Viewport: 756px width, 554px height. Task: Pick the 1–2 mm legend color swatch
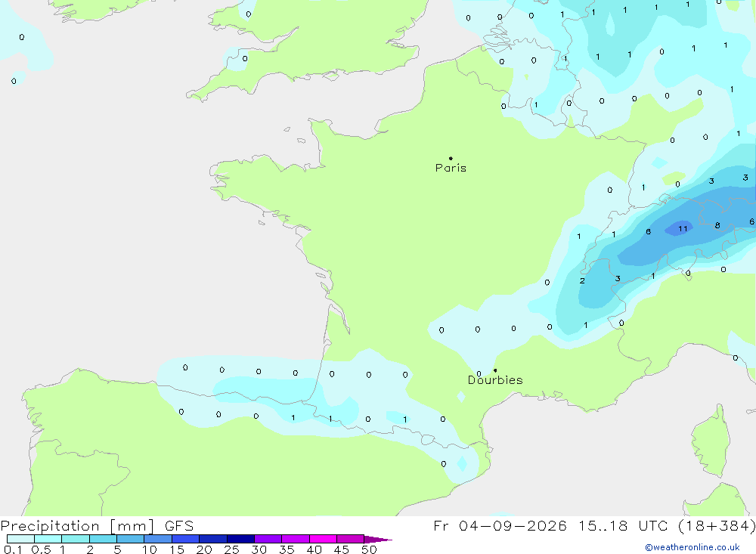76,539
